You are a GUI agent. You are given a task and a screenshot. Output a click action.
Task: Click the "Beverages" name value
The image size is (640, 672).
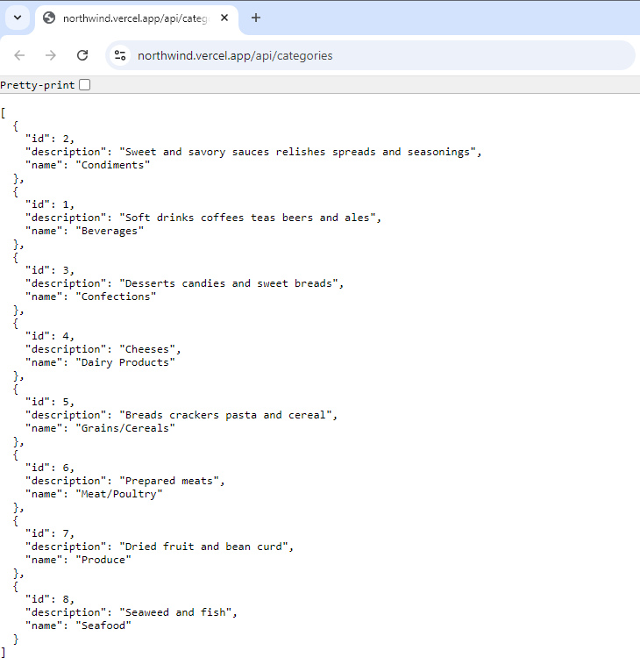tap(109, 231)
